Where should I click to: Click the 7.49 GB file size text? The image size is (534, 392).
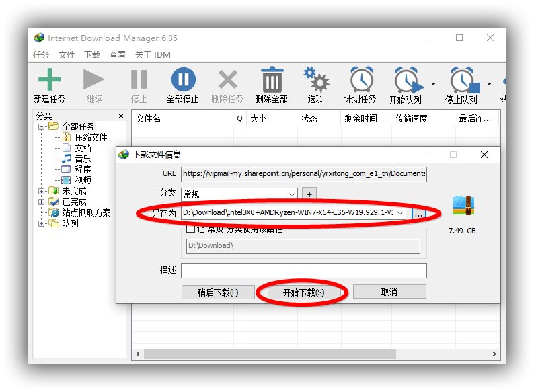(462, 231)
